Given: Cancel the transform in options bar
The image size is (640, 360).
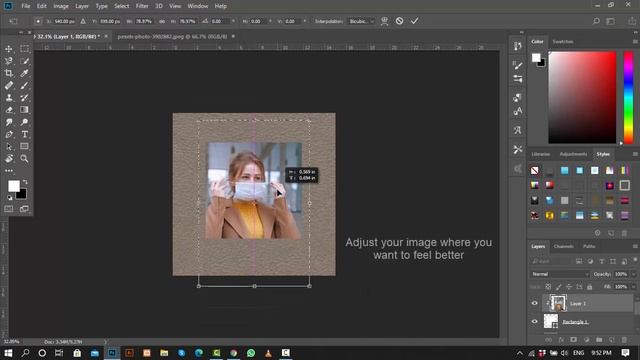Looking at the screenshot, I should [399, 21].
